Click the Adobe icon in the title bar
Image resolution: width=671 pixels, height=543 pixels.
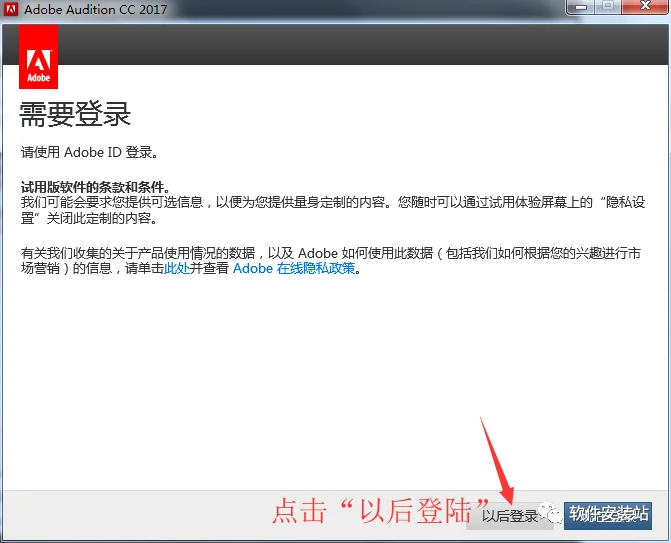pos(11,9)
